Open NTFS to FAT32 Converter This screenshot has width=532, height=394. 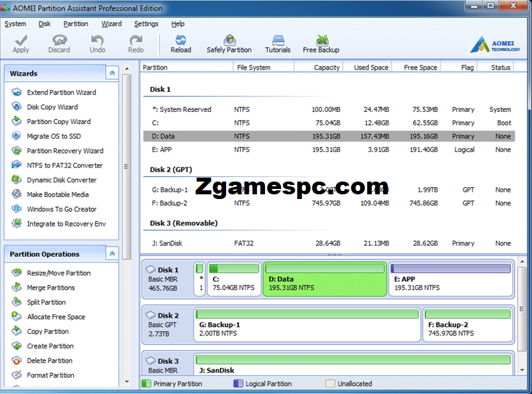64,166
